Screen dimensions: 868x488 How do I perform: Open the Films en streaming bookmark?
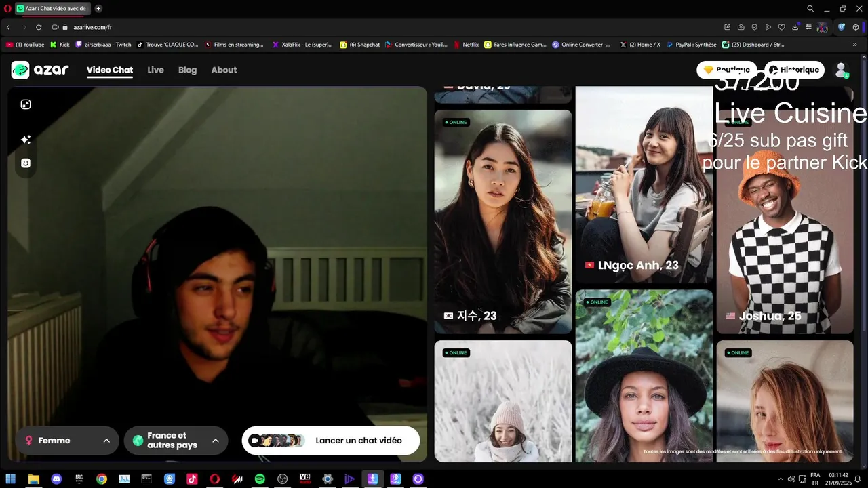click(234, 45)
